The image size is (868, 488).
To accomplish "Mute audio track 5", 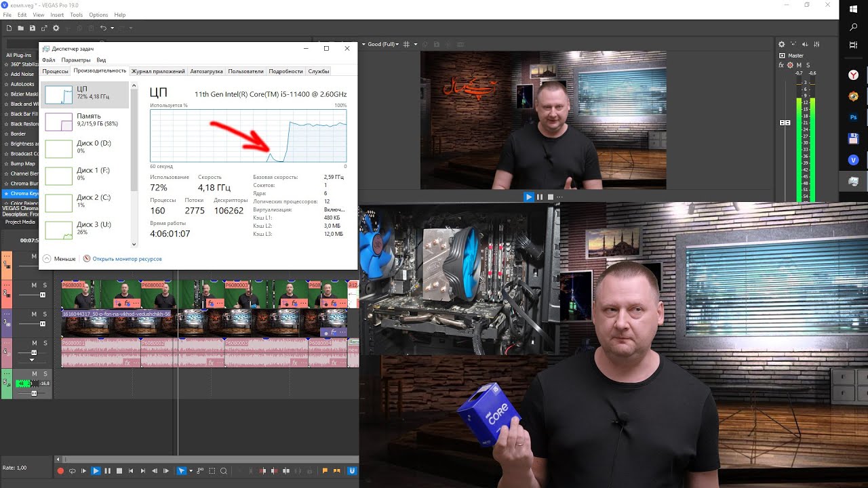I will click(34, 373).
